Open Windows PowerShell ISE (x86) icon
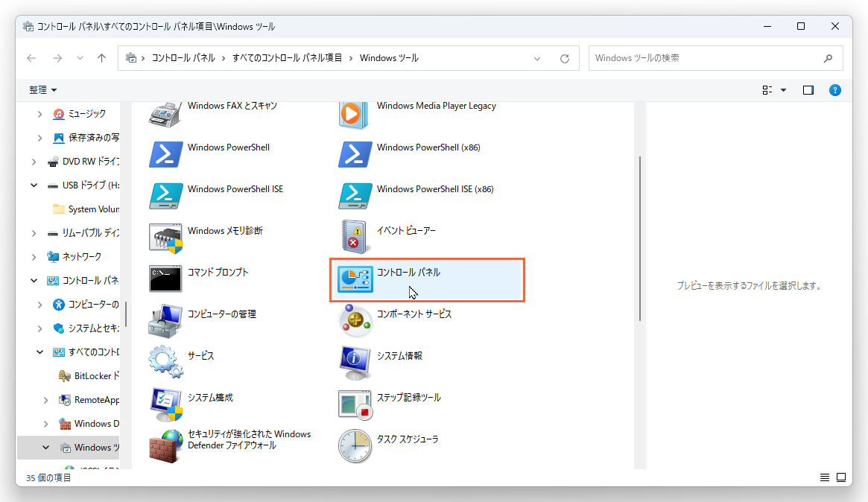 pyautogui.click(x=355, y=196)
